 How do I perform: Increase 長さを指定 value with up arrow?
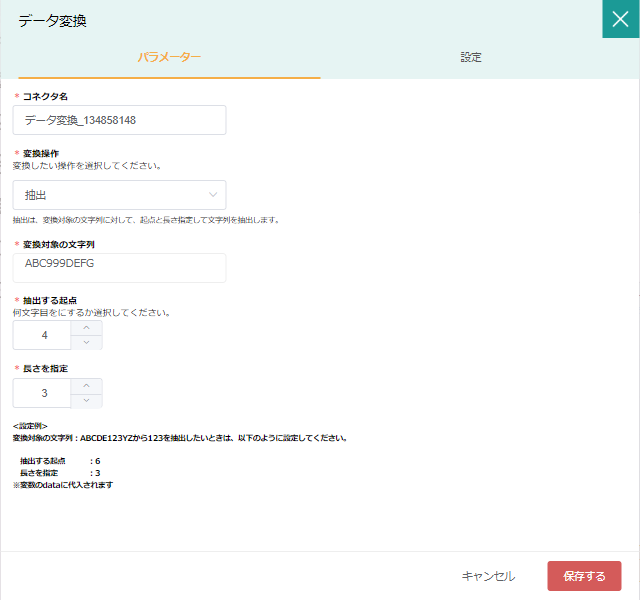click(x=87, y=385)
